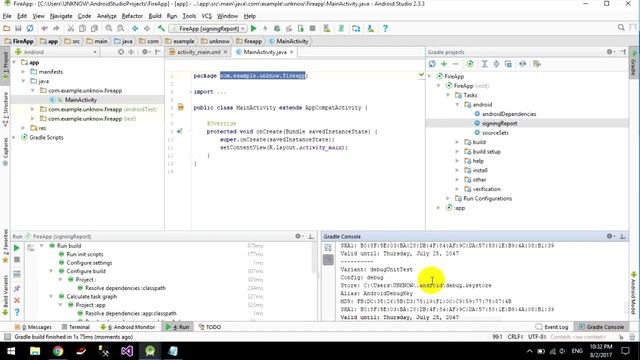Click the Stop button in main toolbar

pyautogui.click(x=313, y=29)
